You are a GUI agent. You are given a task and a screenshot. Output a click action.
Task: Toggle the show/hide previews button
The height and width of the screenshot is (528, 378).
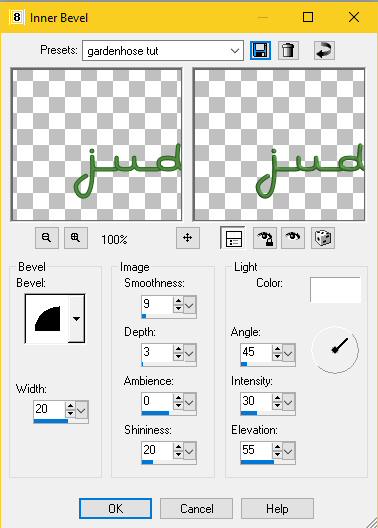click(233, 238)
